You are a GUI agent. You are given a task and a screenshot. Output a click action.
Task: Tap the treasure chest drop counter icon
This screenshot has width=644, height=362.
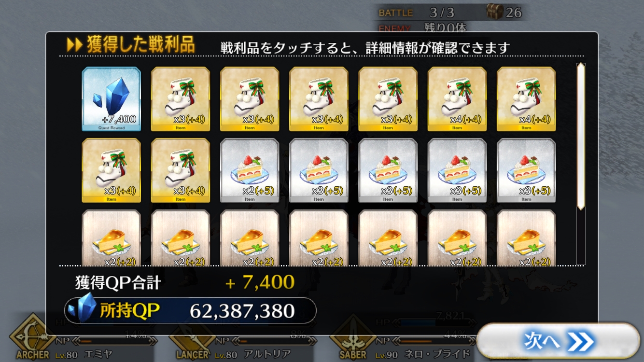tap(494, 11)
